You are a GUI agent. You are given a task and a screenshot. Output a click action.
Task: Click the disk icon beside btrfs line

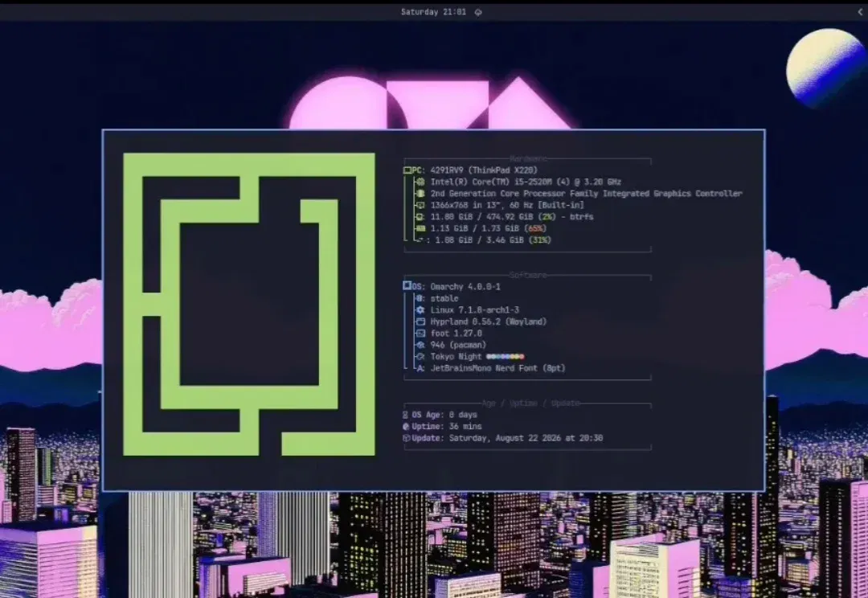click(x=420, y=216)
